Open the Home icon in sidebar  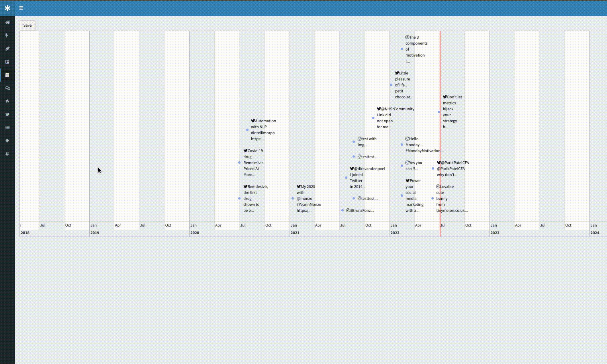[7, 22]
